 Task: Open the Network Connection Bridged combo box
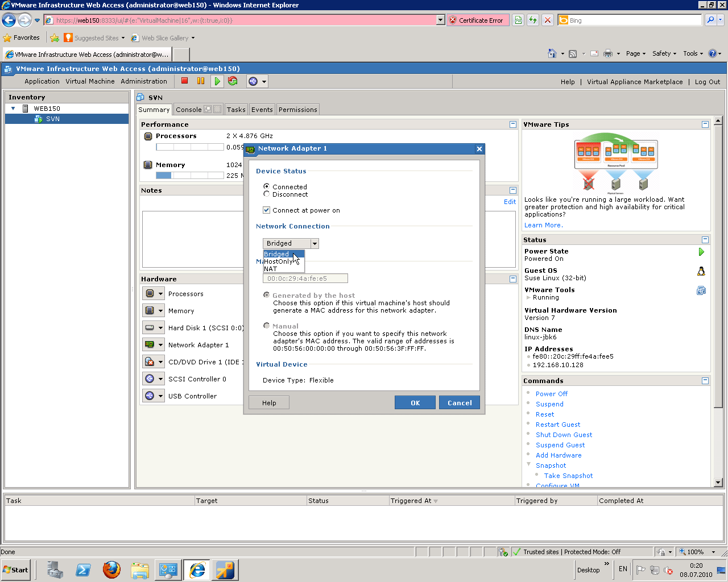tap(291, 243)
